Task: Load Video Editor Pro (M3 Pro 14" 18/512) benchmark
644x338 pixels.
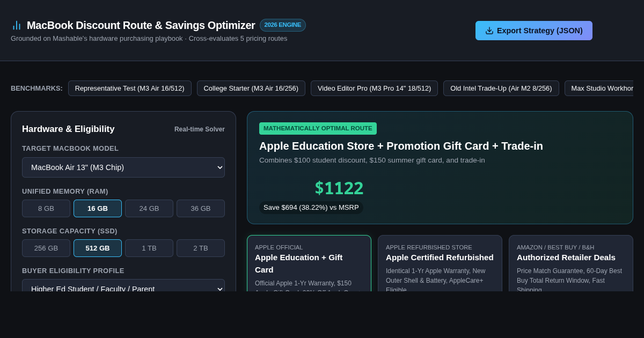Action: coord(374,89)
